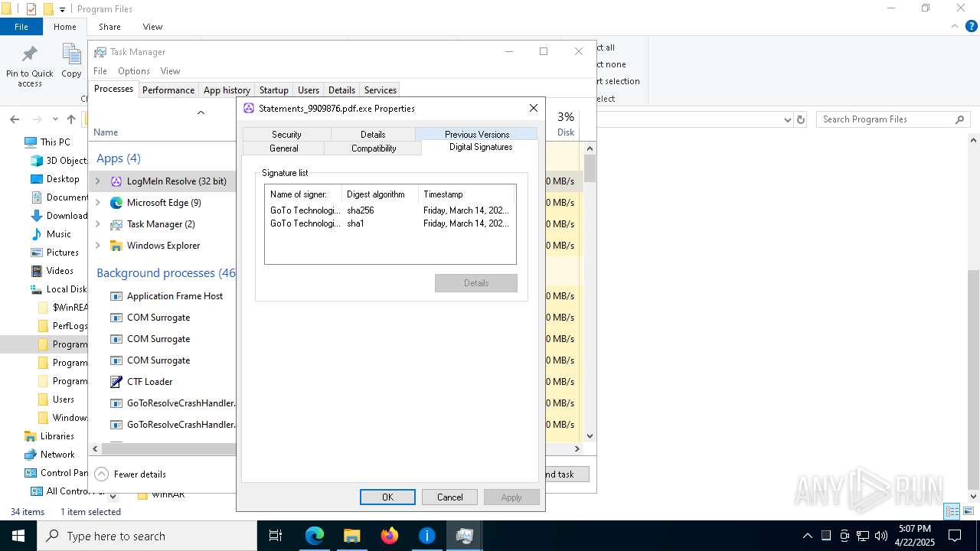Expand the Windows Explorer process group

[97, 246]
